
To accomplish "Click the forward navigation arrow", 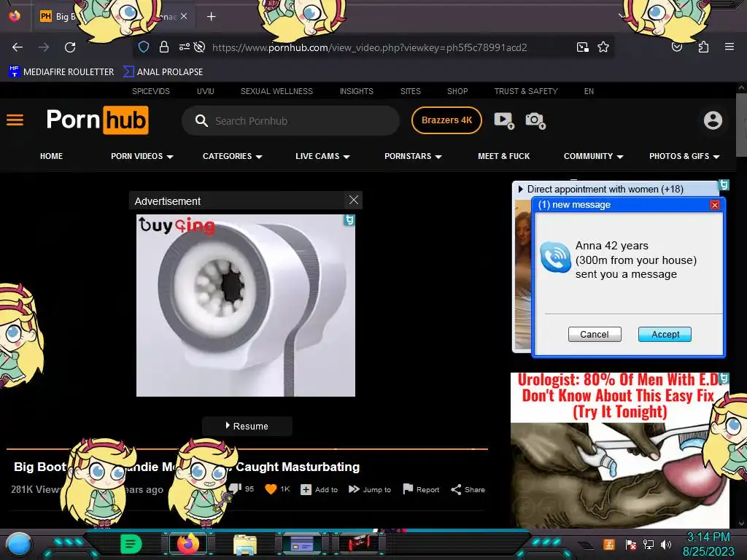I will (x=44, y=47).
